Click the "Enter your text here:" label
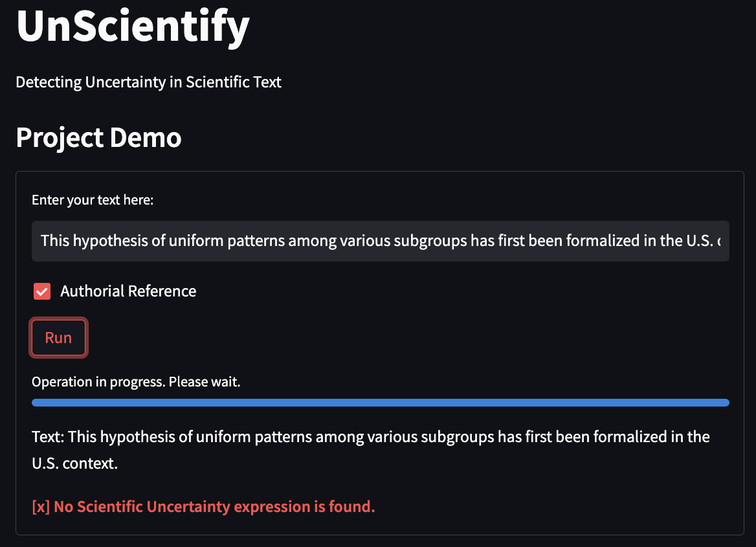The height and width of the screenshot is (547, 756). tap(93, 199)
